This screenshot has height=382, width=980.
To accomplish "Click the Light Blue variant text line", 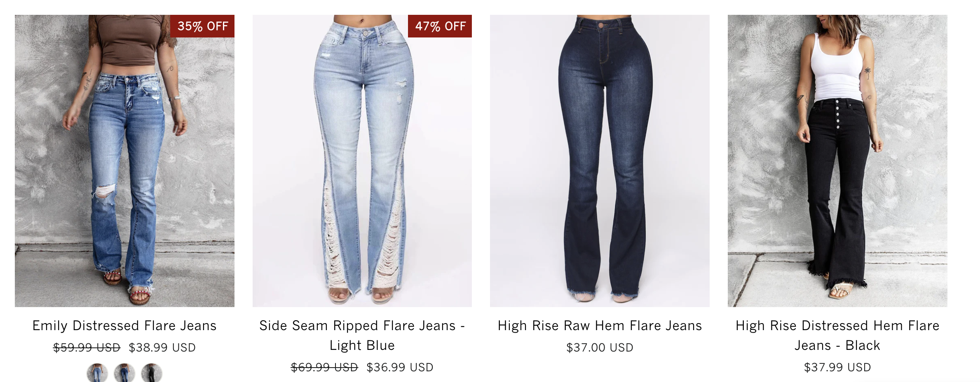I will (362, 345).
